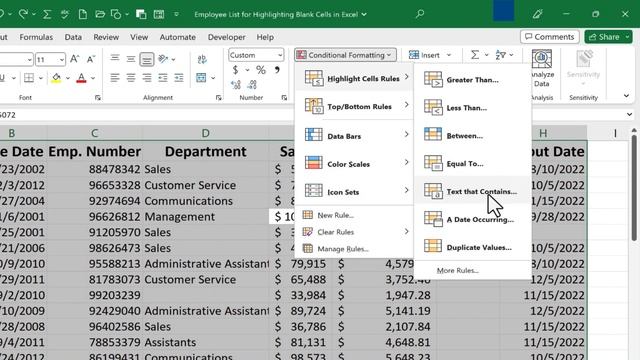Switch to the Review tab

point(106,37)
